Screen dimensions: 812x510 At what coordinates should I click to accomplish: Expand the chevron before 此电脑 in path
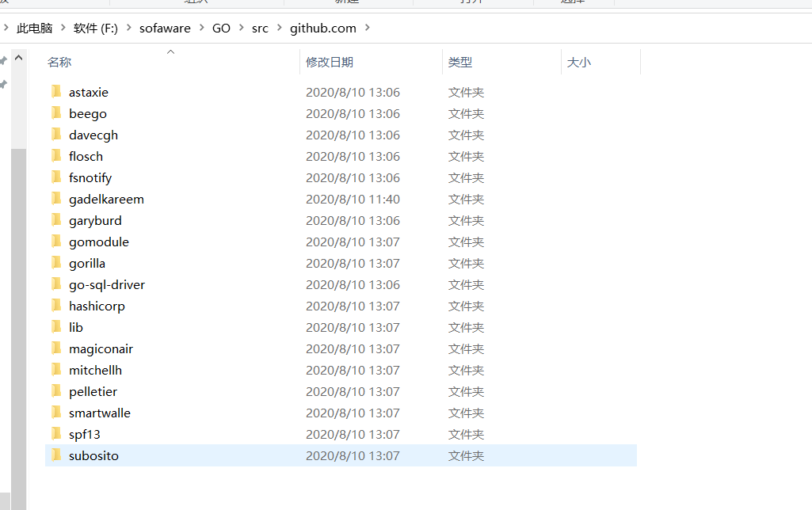(6, 28)
